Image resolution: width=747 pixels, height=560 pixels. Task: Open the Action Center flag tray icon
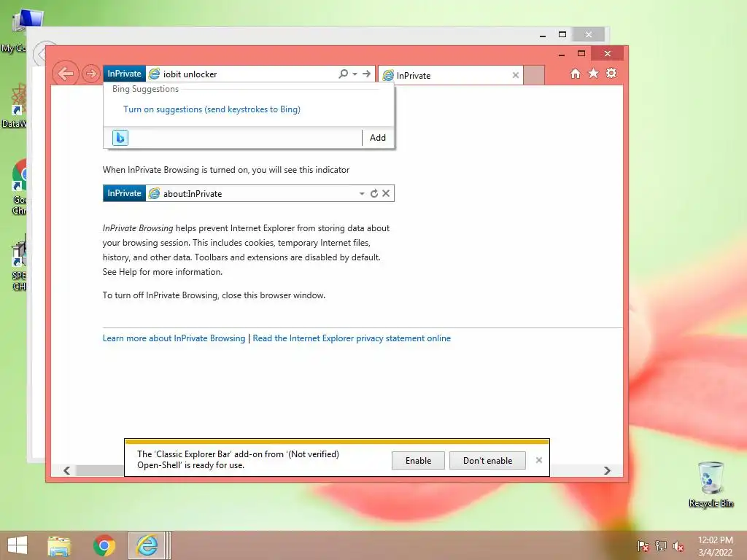pos(643,546)
